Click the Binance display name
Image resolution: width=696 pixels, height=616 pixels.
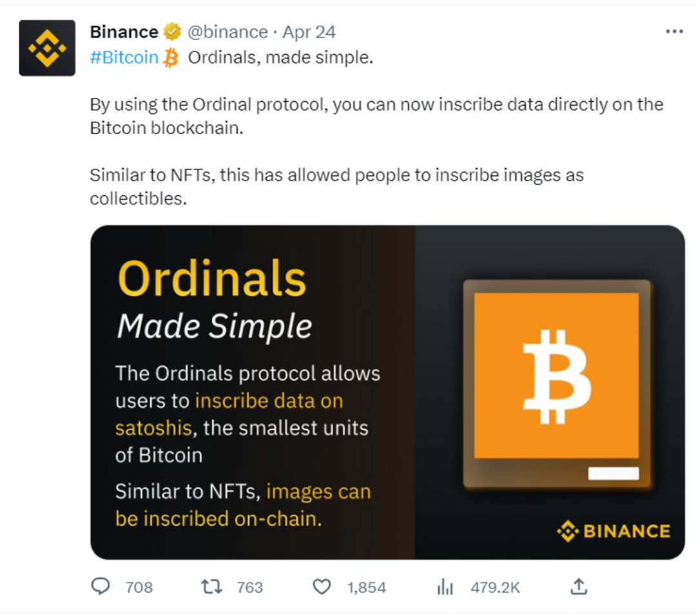pos(125,31)
